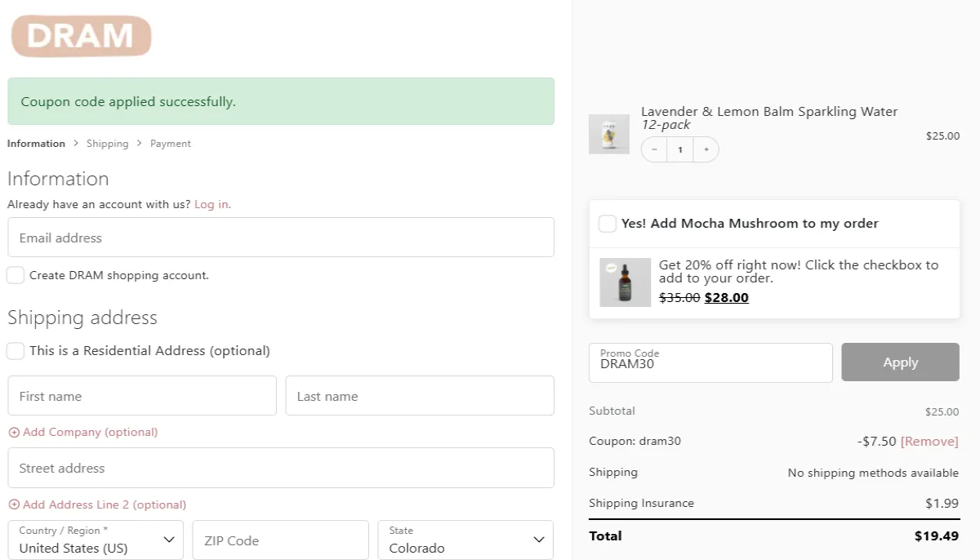Select the Payment breadcrumb step
Viewport: 980px width, 560px height.
click(171, 144)
